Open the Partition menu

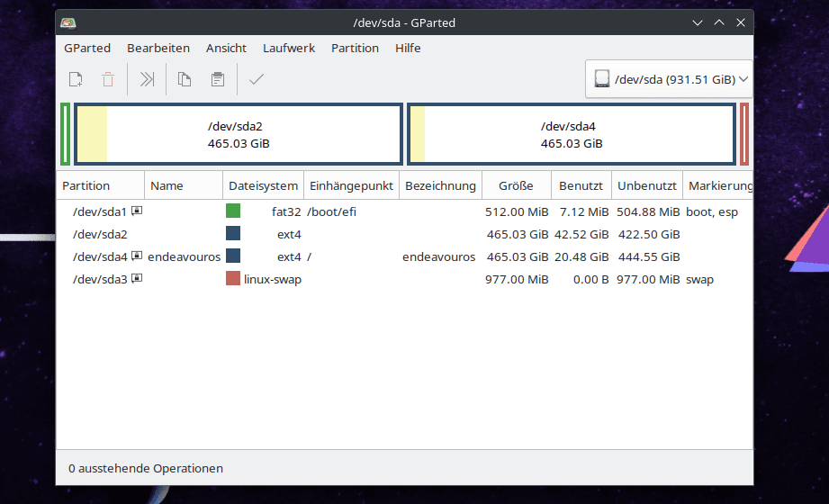[355, 48]
